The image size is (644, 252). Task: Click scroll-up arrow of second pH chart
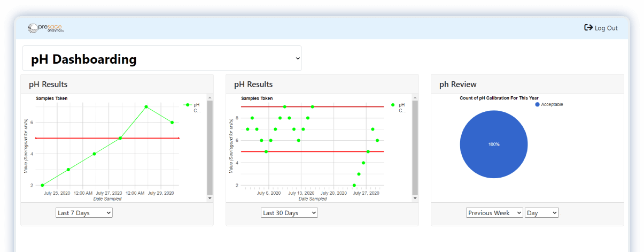(415, 97)
